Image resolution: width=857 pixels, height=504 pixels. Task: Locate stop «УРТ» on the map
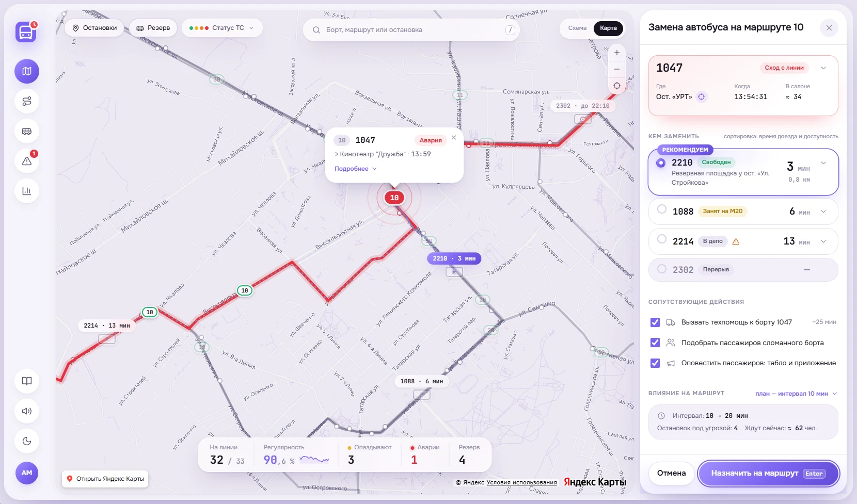[702, 96]
